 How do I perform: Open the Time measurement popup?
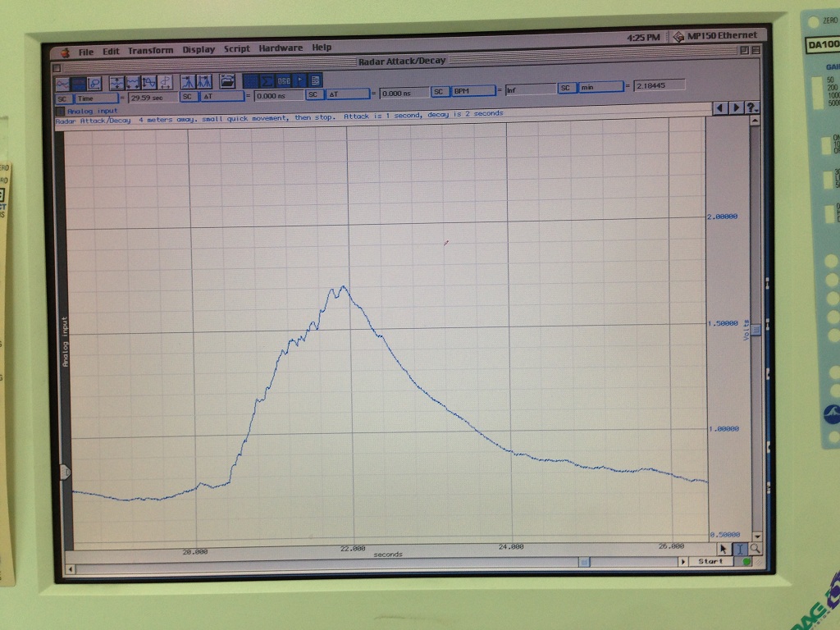(x=97, y=97)
